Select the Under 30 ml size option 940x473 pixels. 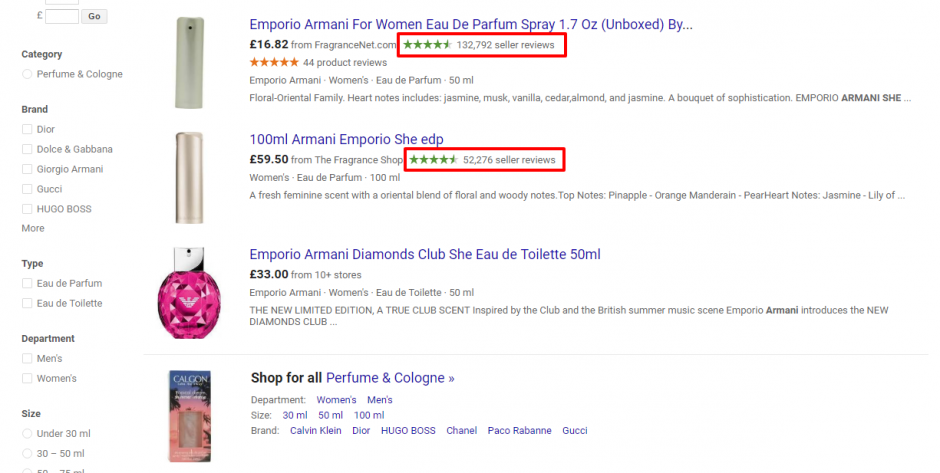click(x=27, y=433)
